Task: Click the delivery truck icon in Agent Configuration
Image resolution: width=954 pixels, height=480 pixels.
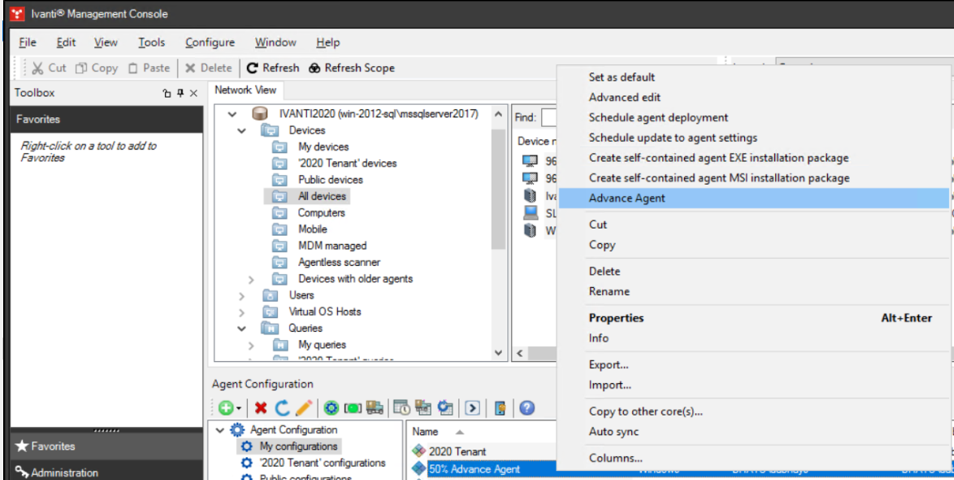Action: pos(375,408)
